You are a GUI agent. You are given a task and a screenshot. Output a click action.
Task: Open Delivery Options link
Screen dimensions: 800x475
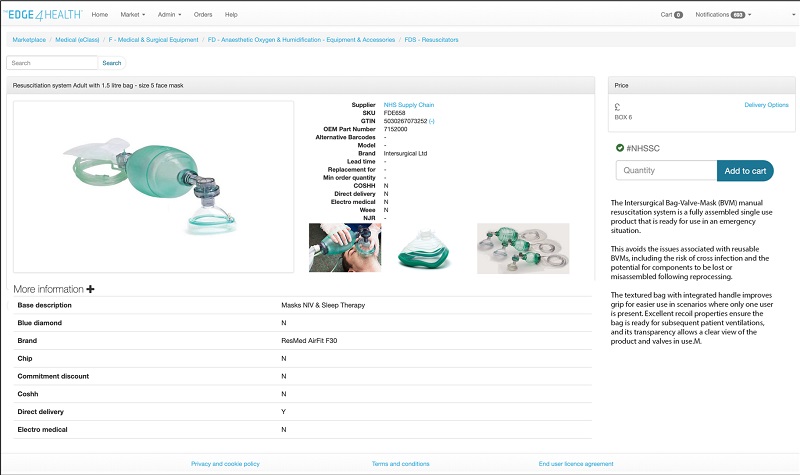[766, 105]
